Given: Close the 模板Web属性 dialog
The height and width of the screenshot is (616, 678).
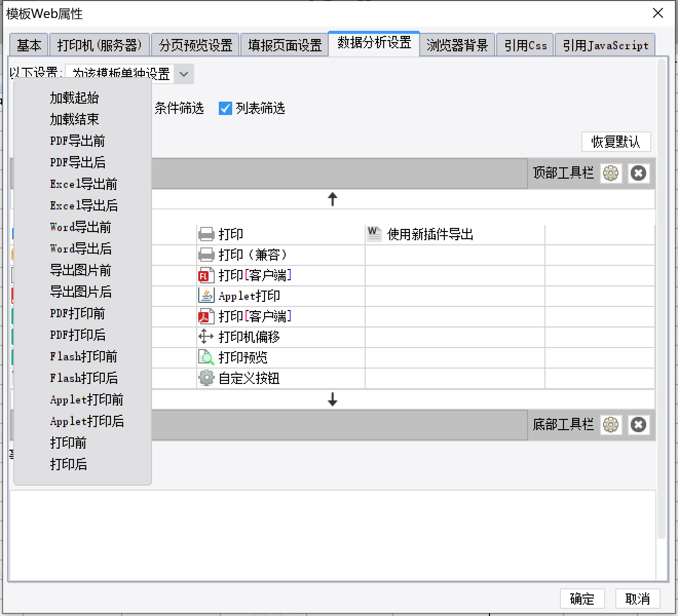Looking at the screenshot, I should tap(658, 13).
